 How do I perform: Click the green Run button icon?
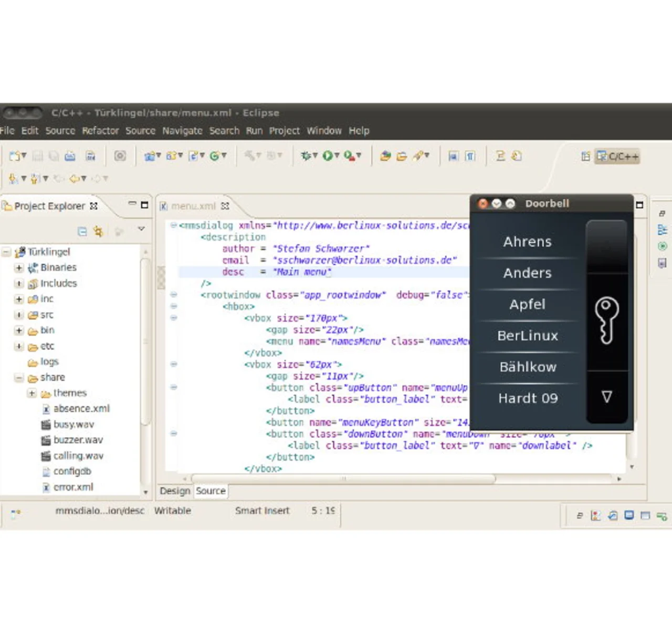[328, 156]
